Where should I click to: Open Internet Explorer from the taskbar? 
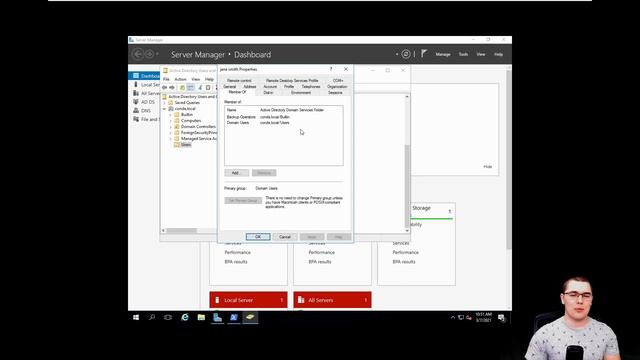(x=184, y=317)
